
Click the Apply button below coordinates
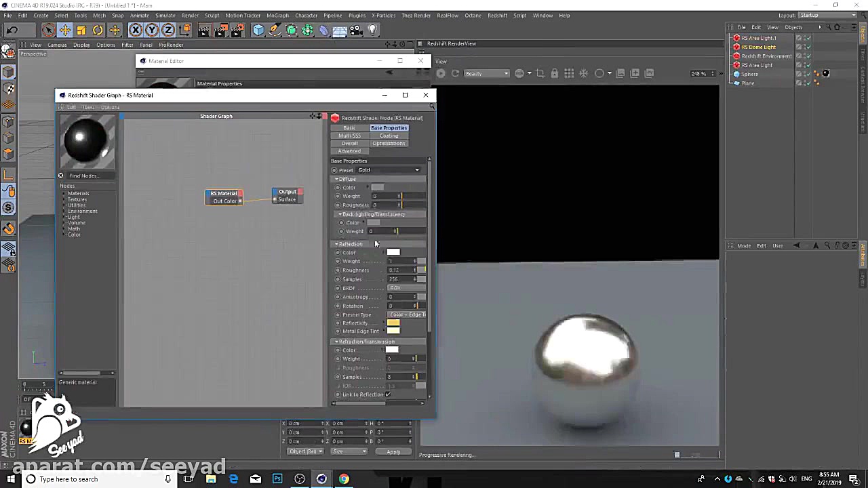pyautogui.click(x=393, y=451)
